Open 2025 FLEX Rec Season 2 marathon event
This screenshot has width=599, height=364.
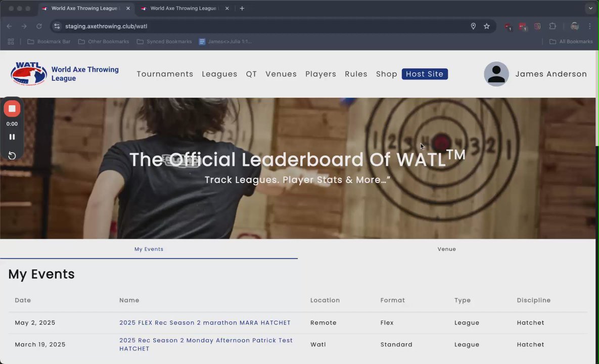(205, 323)
